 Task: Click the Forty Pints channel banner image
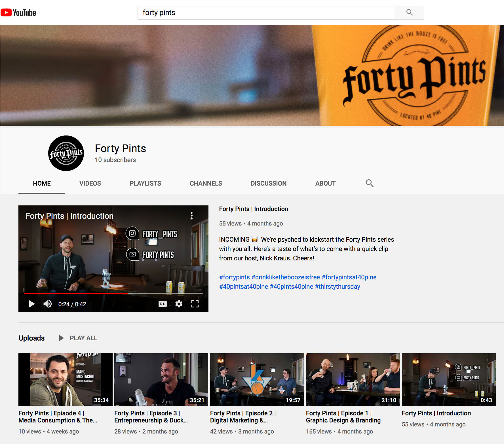coord(252,75)
